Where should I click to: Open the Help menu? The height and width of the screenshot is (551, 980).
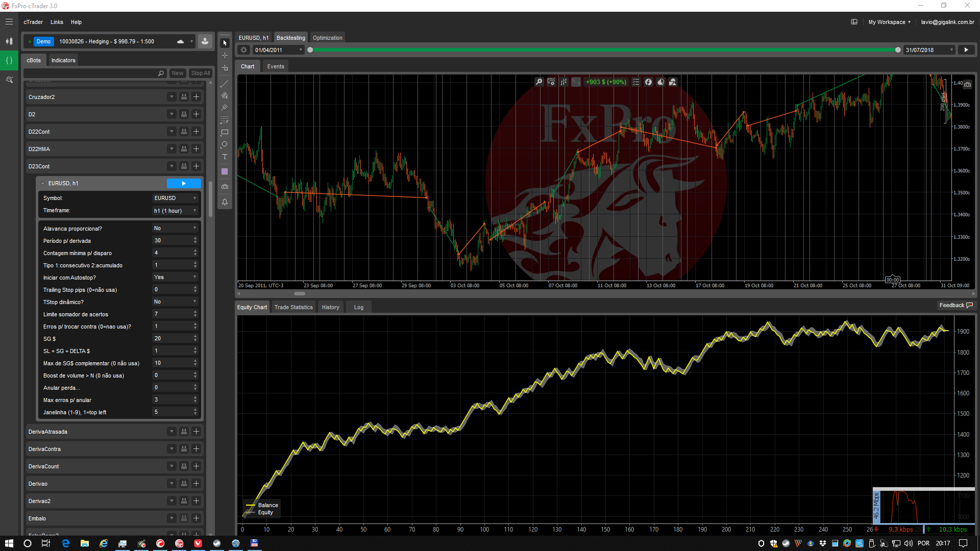[76, 22]
